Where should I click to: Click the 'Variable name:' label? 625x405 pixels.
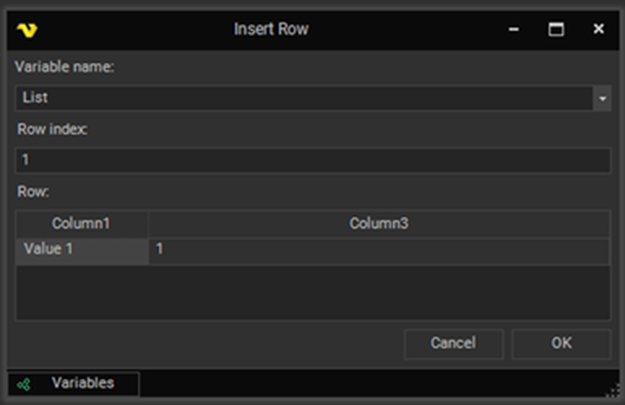(64, 67)
